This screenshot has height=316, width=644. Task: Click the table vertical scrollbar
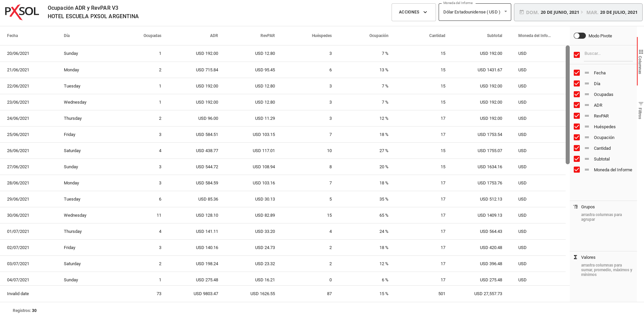[x=567, y=104]
